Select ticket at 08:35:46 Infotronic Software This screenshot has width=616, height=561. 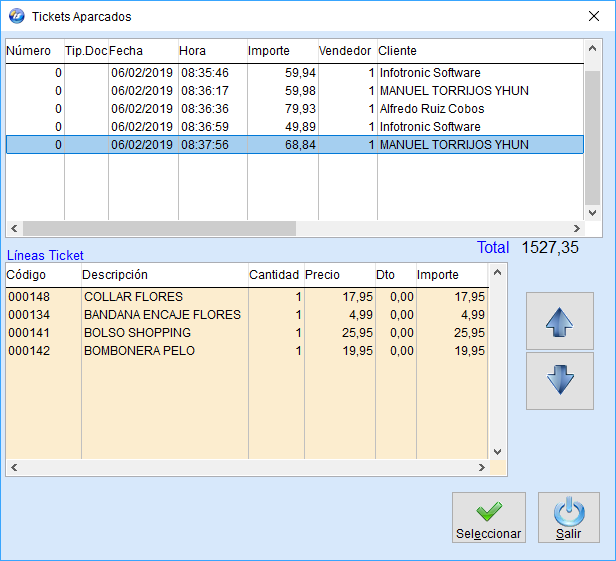pyautogui.click(x=295, y=73)
